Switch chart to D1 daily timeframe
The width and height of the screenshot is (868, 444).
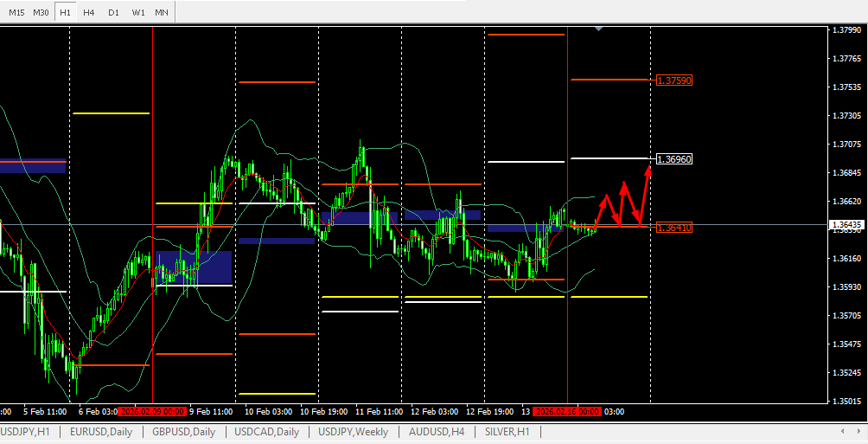pos(113,12)
